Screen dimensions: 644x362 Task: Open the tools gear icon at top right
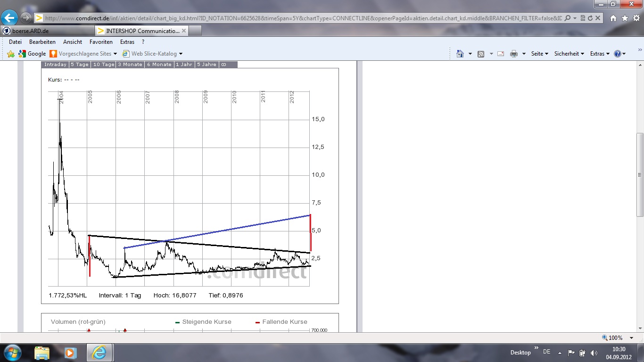[x=636, y=18]
